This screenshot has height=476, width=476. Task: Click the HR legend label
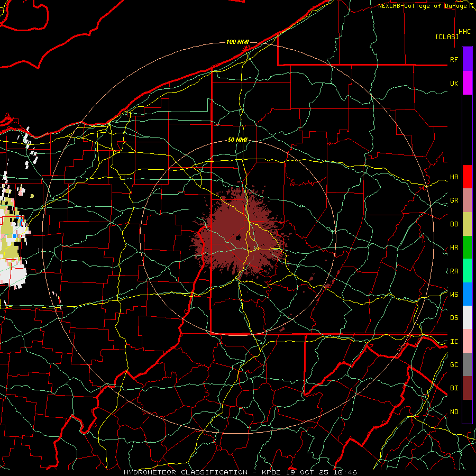[x=454, y=248]
